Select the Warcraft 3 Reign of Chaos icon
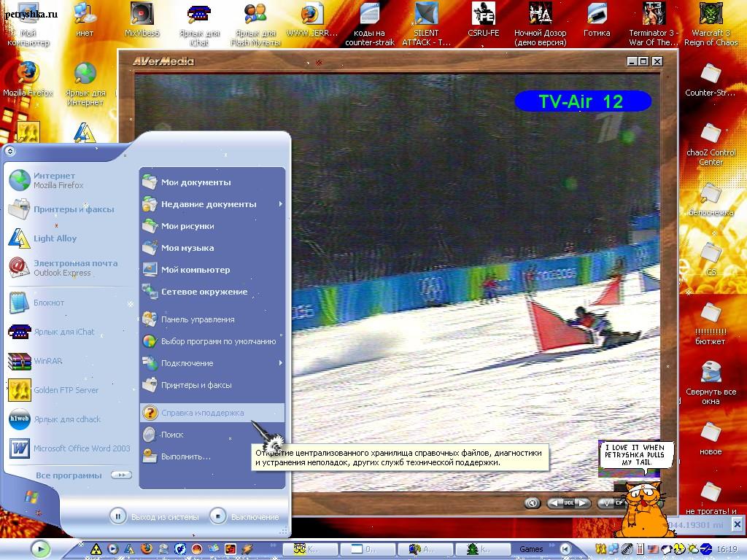747x560 pixels. click(x=711, y=24)
